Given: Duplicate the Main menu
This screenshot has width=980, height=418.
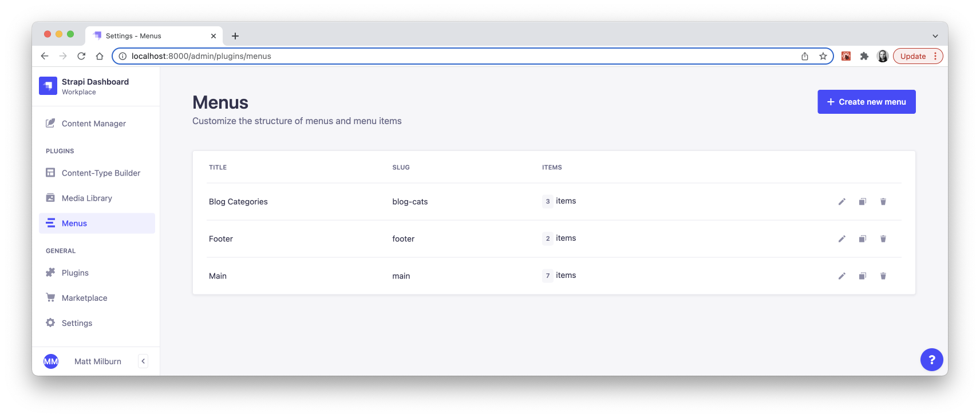Looking at the screenshot, I should (862, 276).
